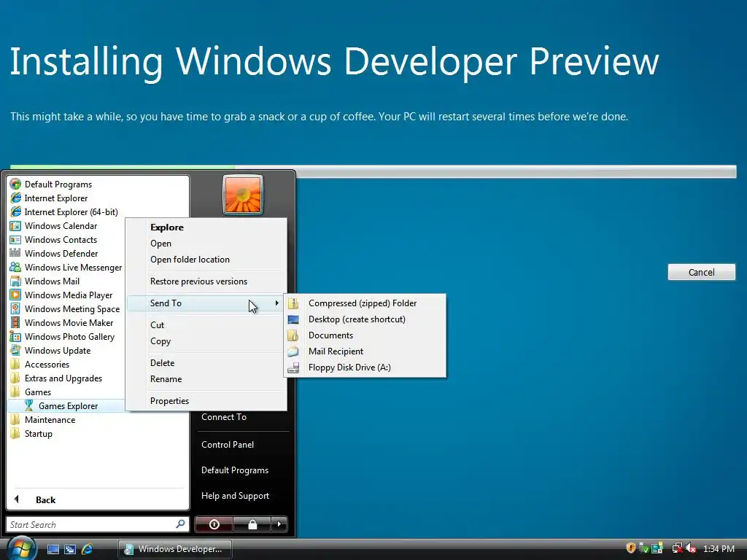Expand the Accessories folder

tap(47, 365)
